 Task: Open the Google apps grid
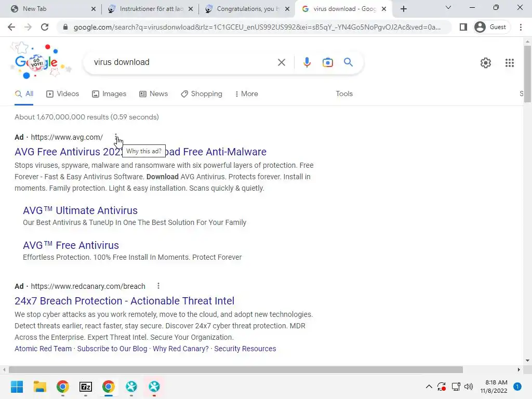(510, 63)
